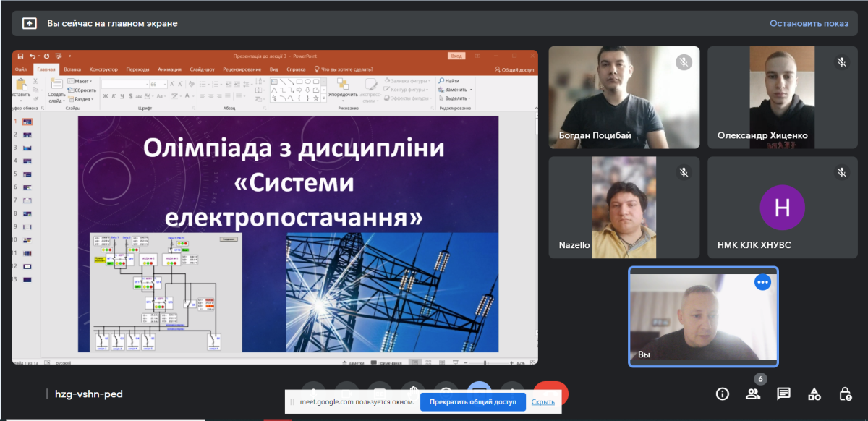This screenshot has width=868, height=421.
Task: Select the first slide thumbnail
Action: pos(27,122)
